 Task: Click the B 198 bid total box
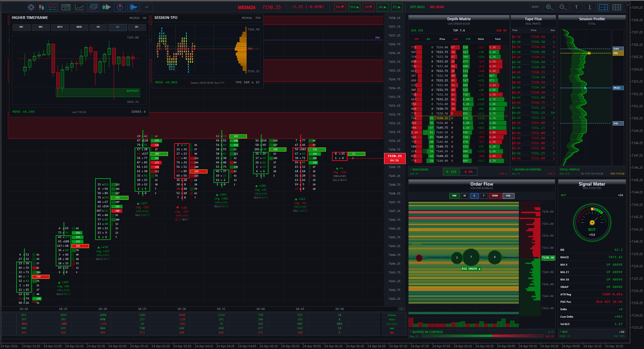pyautogui.click(x=451, y=172)
